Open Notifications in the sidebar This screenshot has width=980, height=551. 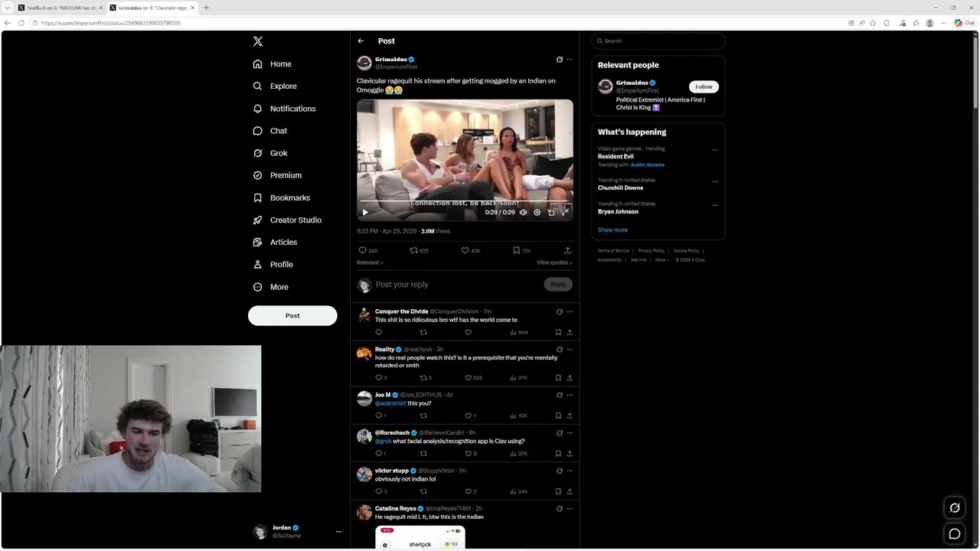pyautogui.click(x=284, y=109)
